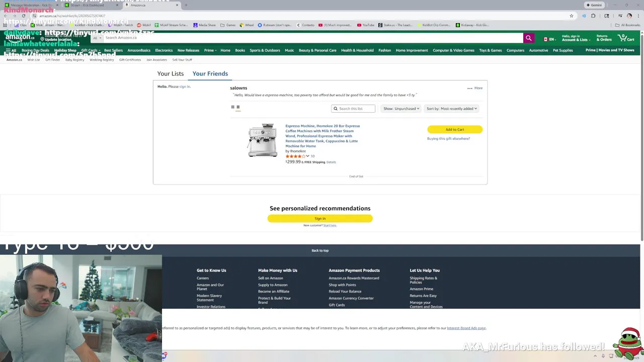Click the yellow Sign in button
The image size is (644, 362).
320,218
